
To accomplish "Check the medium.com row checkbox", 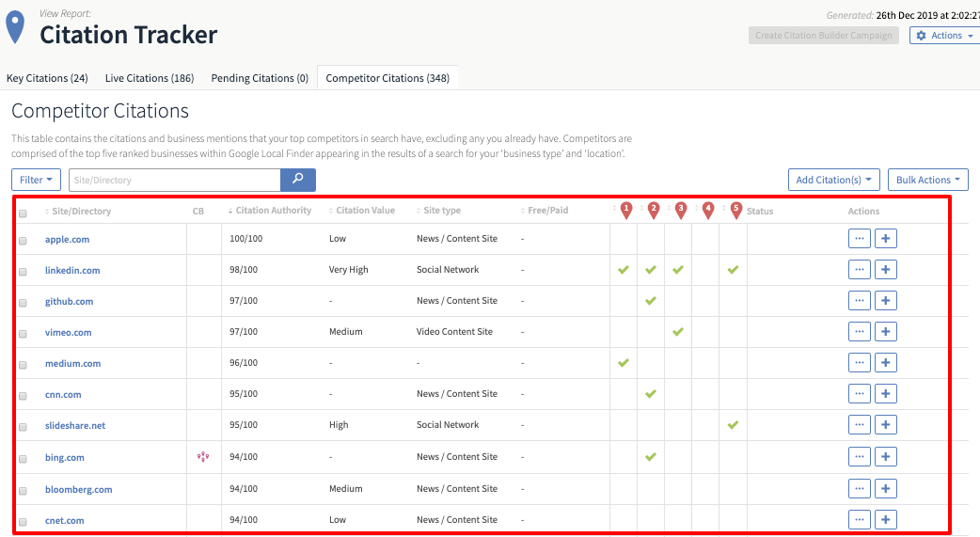I will [24, 365].
